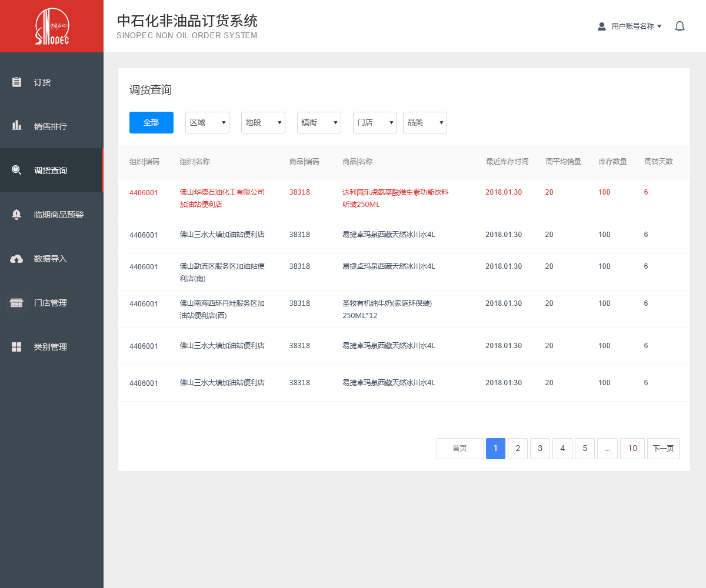The image size is (706, 588).
Task: Select the highlighted red row 佛山华德石油化工有限公司
Action: coord(222,198)
